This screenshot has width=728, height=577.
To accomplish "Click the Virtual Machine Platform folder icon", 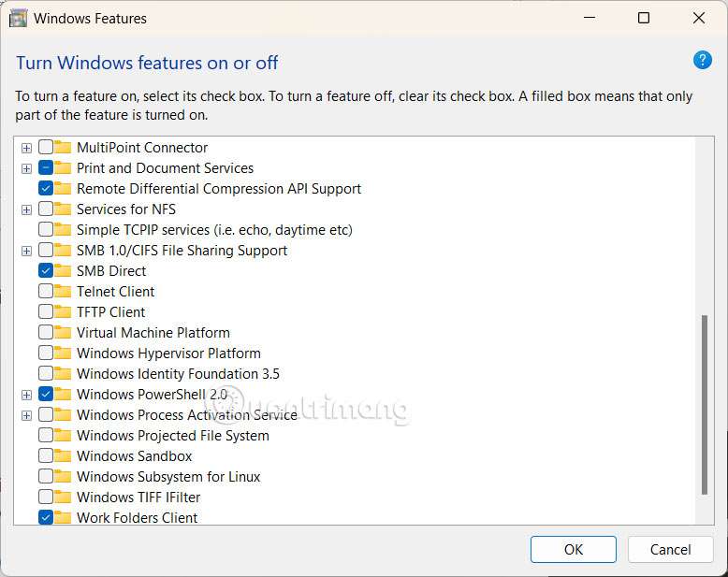I will click(x=63, y=333).
